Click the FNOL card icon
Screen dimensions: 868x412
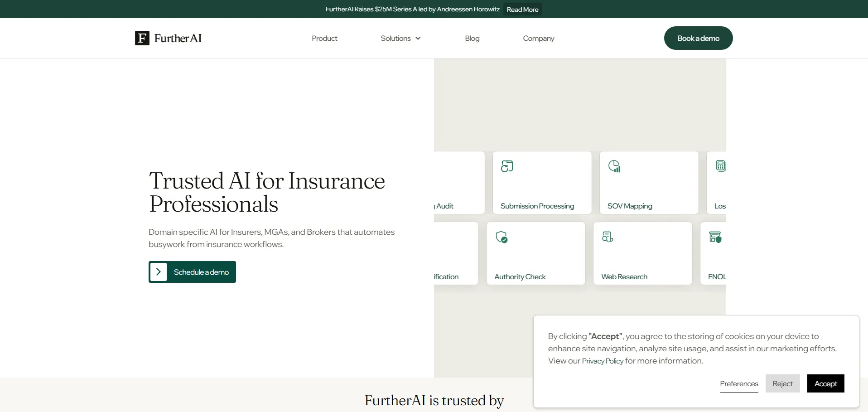715,237
